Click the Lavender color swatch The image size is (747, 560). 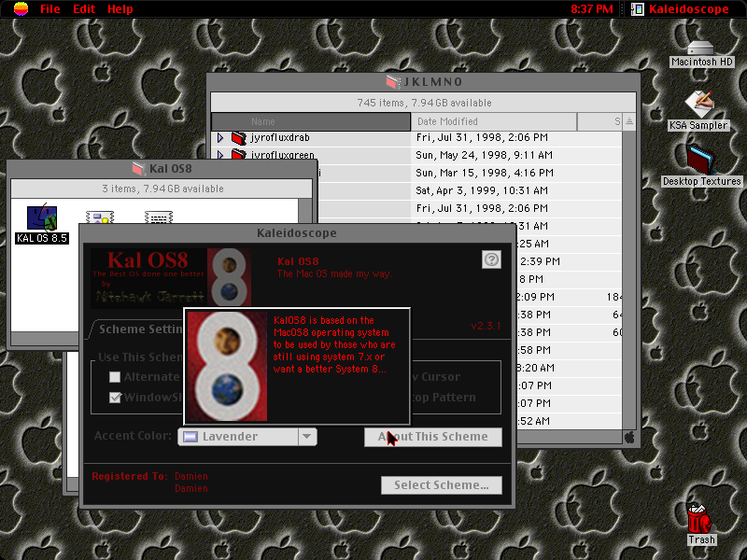click(190, 436)
